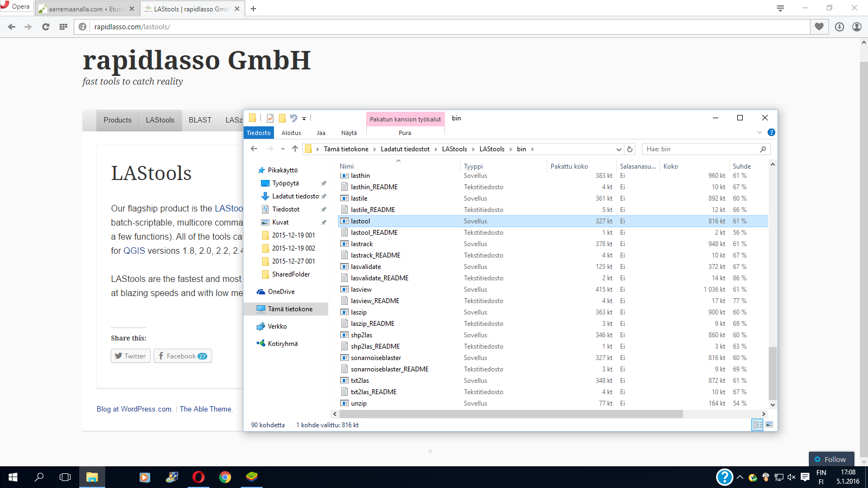This screenshot has width=868, height=488.
Task: Open the Jaa ribbon tab
Action: (x=321, y=133)
